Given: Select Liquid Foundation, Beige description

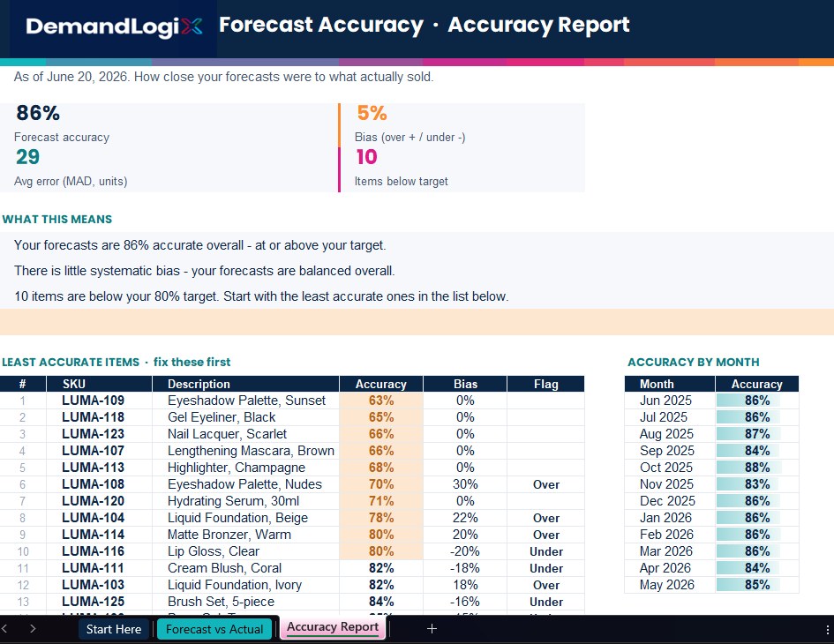Looking at the screenshot, I should [x=245, y=518].
